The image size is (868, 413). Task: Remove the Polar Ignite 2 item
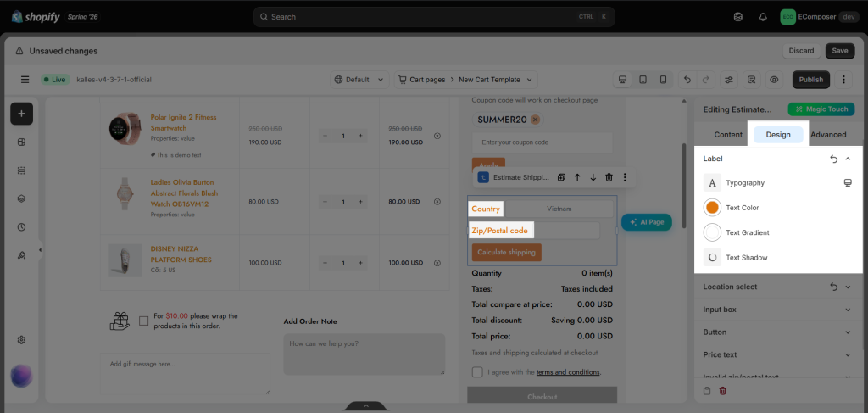[437, 136]
